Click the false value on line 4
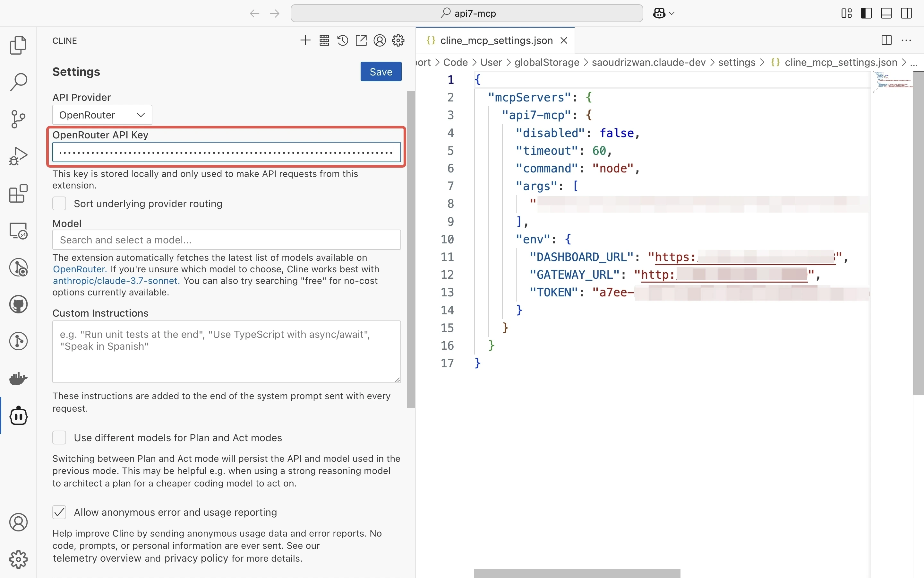924x578 pixels. pyautogui.click(x=617, y=133)
